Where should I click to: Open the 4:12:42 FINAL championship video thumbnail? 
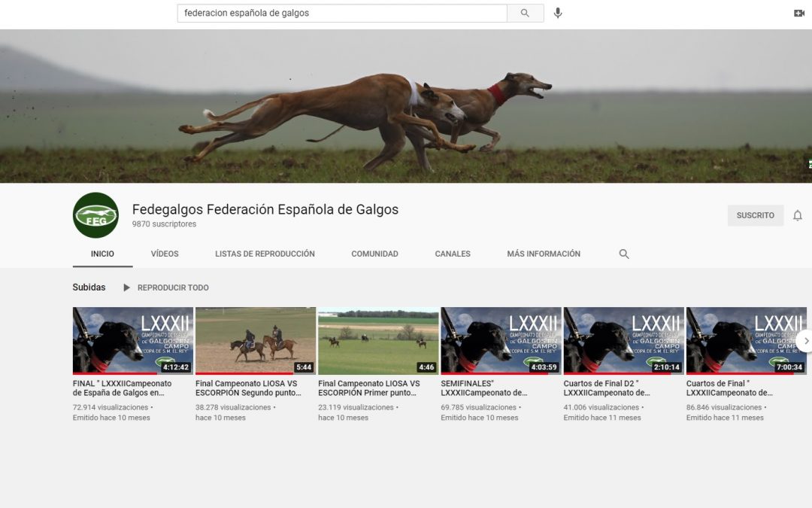point(132,340)
